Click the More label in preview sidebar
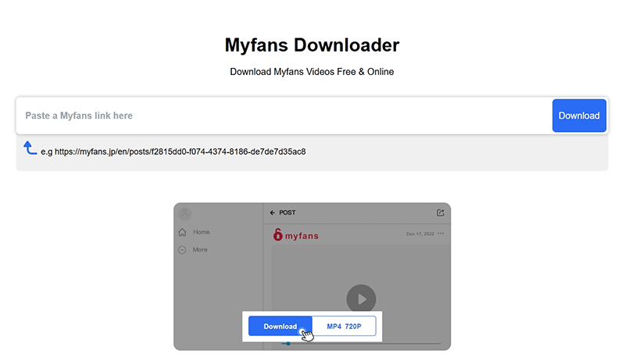This screenshot has height=364, width=625. 200,250
